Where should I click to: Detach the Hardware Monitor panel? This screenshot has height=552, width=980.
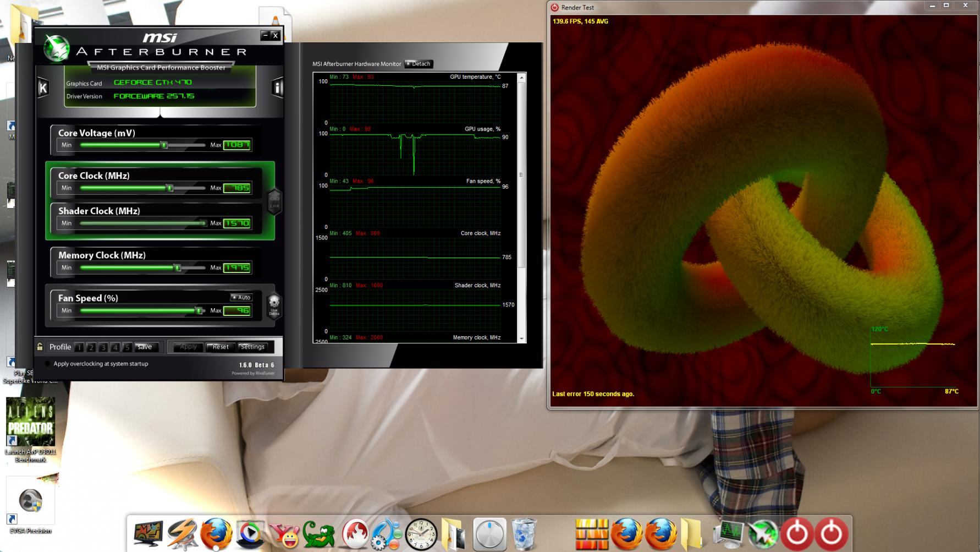click(x=419, y=64)
